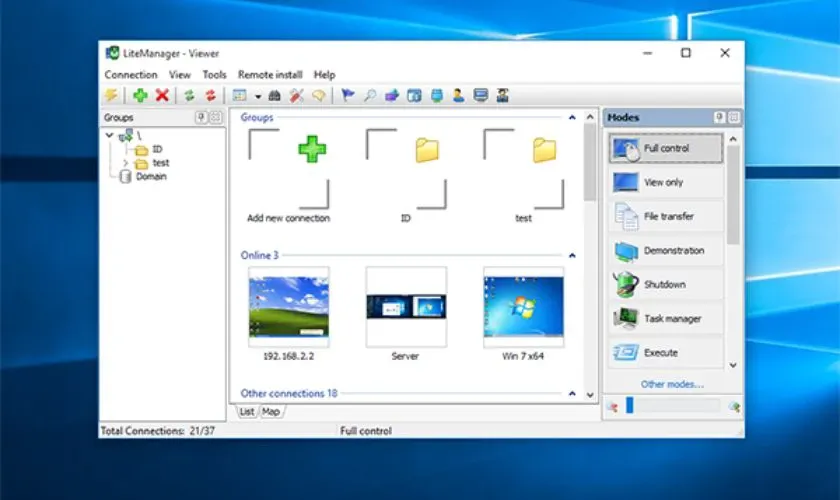Switch to the Map tab
This screenshot has width=840, height=500.
tap(271, 412)
